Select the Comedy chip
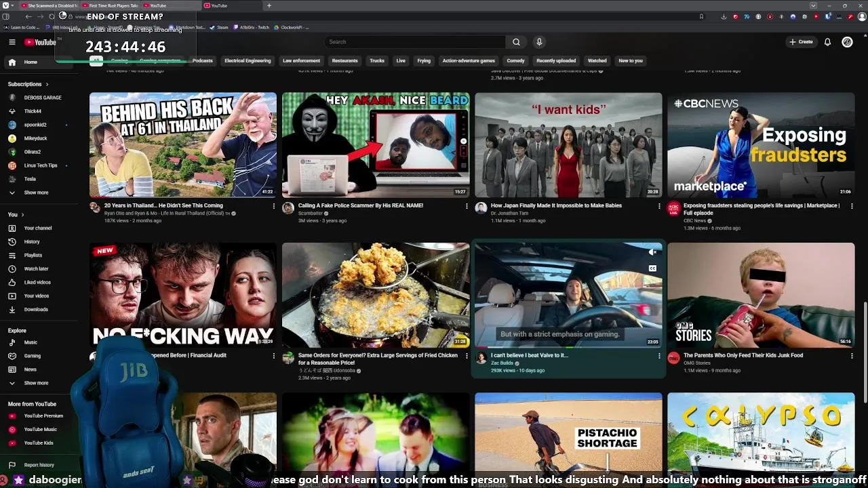868x488 pixels. click(x=515, y=61)
